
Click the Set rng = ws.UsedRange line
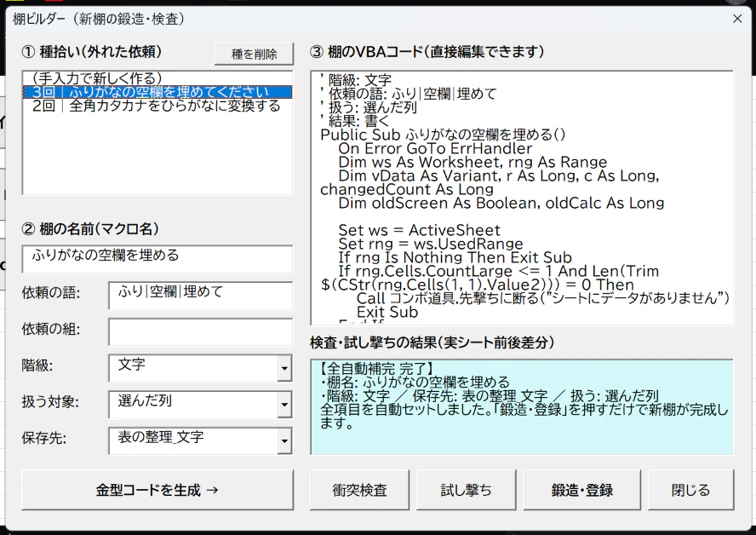tap(431, 244)
